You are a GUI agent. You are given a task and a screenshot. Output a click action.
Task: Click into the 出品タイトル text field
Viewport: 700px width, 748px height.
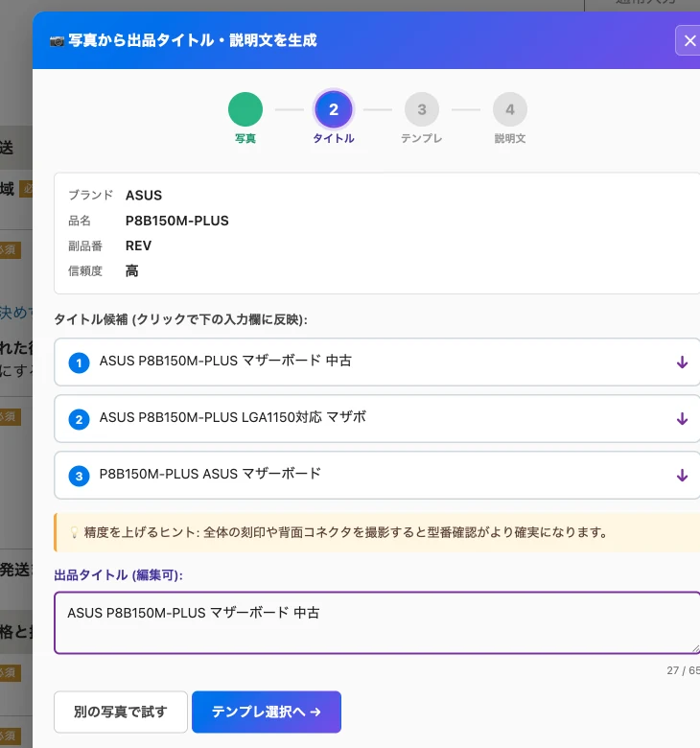pyautogui.click(x=377, y=622)
